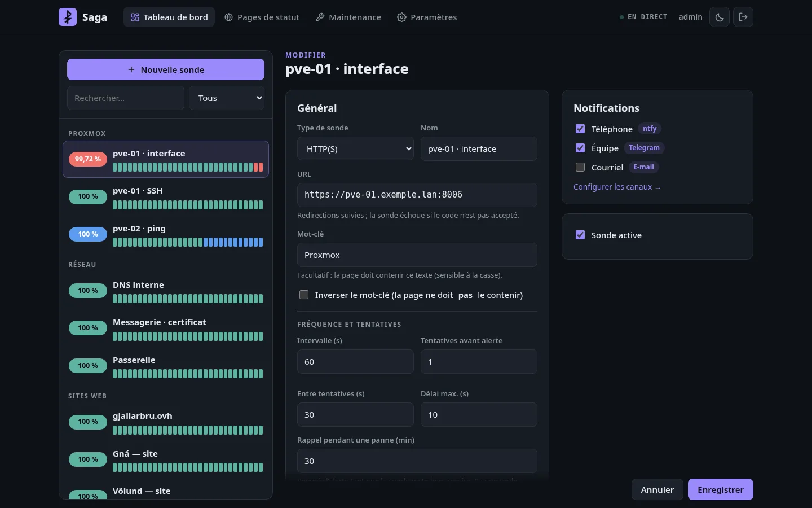Click the Saga logo icon
Screen dimensions: 812x508
click(68, 17)
